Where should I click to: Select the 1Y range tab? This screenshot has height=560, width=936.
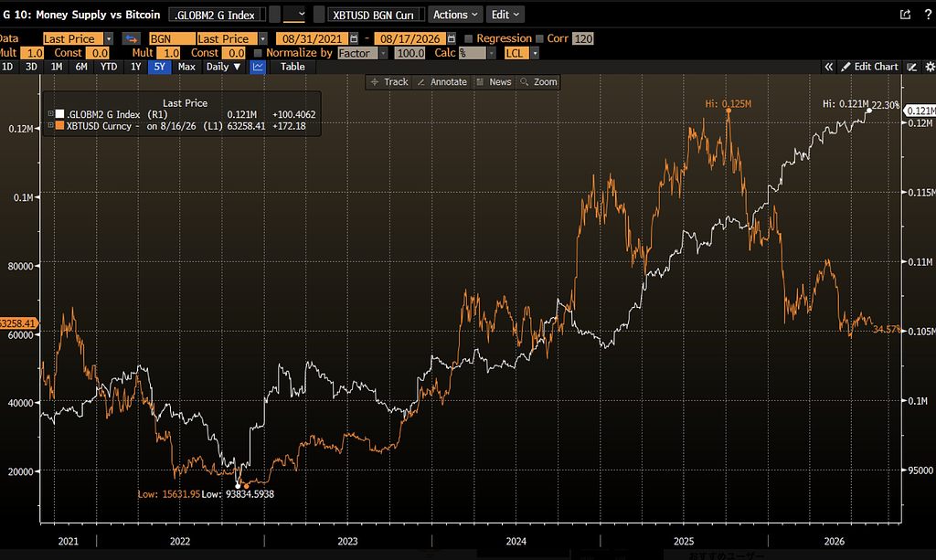point(136,67)
